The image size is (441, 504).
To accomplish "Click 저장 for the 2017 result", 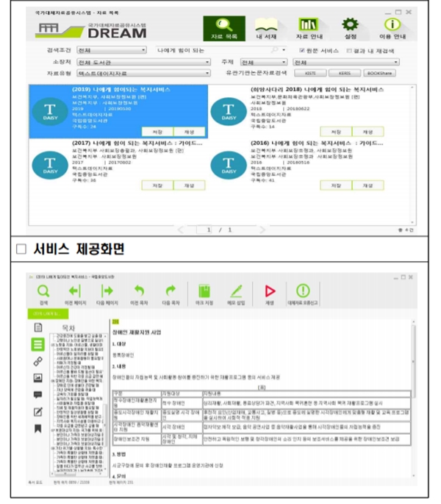I will pyautogui.click(x=157, y=185).
